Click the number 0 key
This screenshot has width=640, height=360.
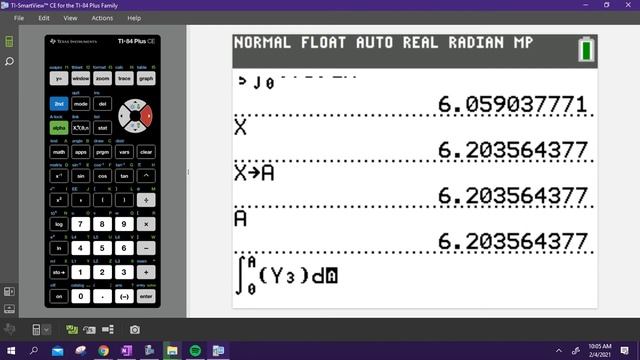click(x=81, y=296)
